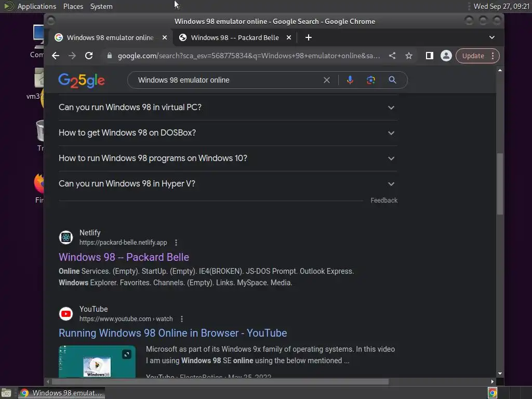
Task: Click the Chrome taskbar window button
Action: pyautogui.click(x=61, y=393)
